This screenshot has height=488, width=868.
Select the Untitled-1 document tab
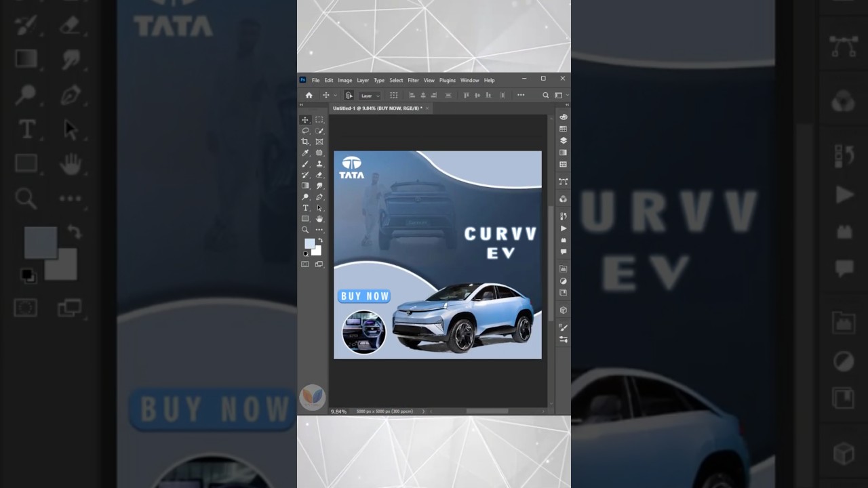tap(378, 108)
